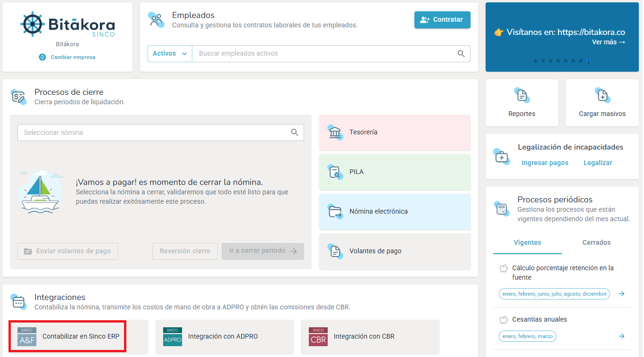This screenshot has height=357, width=644.
Task: Switch to the Cerrados tab
Action: pyautogui.click(x=596, y=243)
